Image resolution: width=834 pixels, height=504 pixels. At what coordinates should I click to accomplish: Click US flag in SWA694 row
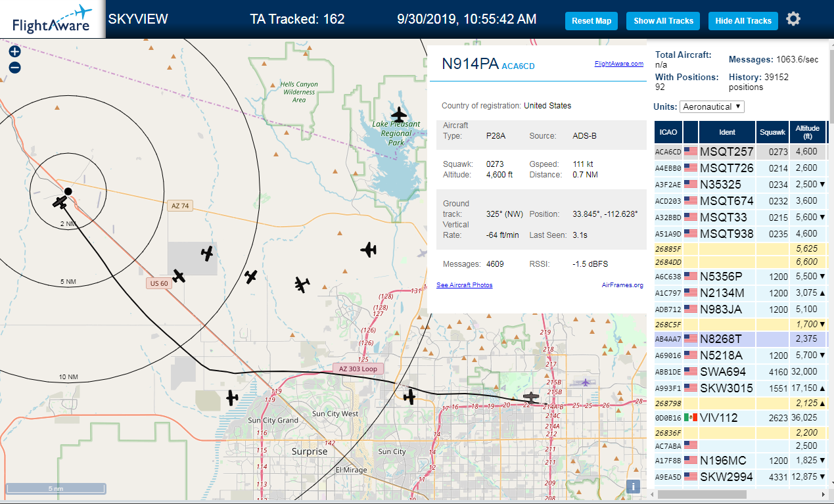point(691,372)
